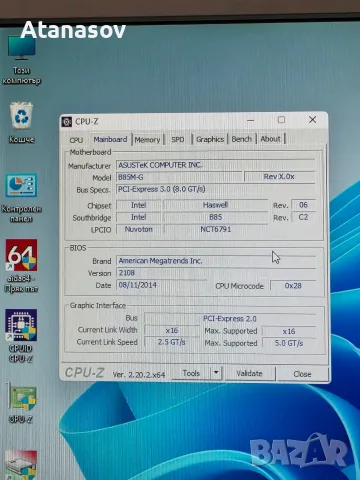Click the Close button in CPU-Z
The height and width of the screenshot is (480, 360).
pos(302,374)
